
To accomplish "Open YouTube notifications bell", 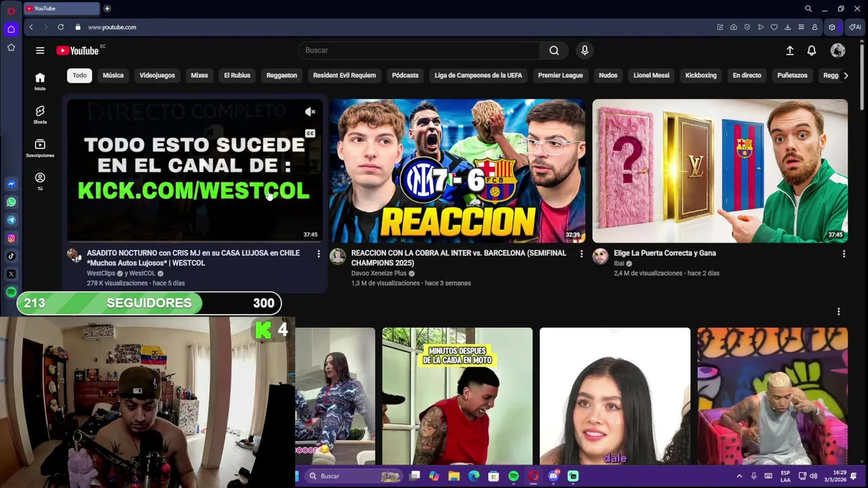I will click(x=812, y=50).
